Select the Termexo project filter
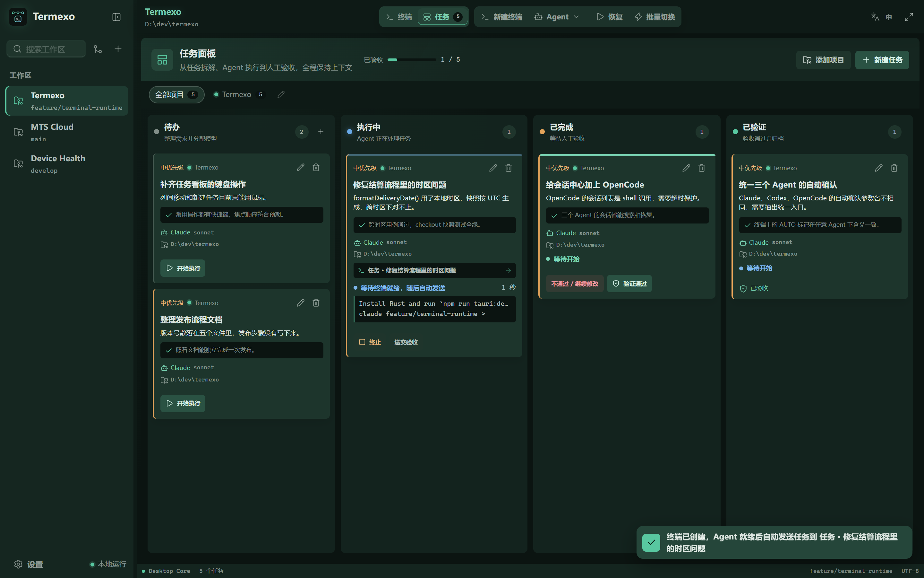The width and height of the screenshot is (924, 578). point(239,94)
